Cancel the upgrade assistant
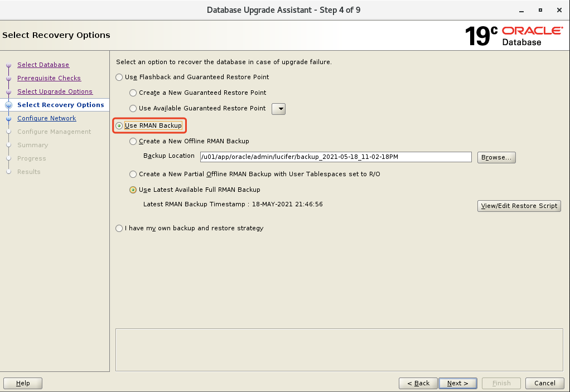The height and width of the screenshot is (392, 570). (544, 383)
